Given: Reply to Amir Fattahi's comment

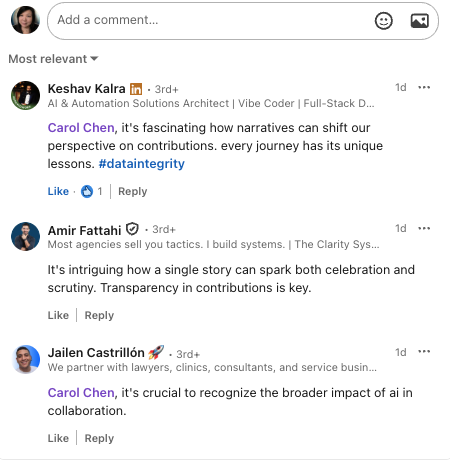Looking at the screenshot, I should 99,315.
